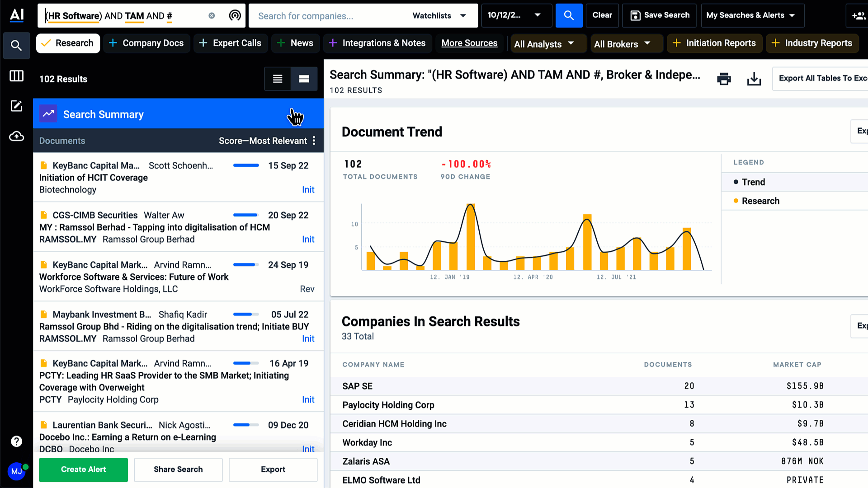The width and height of the screenshot is (868, 488).
Task: Download the search summary
Action: [x=754, y=79]
